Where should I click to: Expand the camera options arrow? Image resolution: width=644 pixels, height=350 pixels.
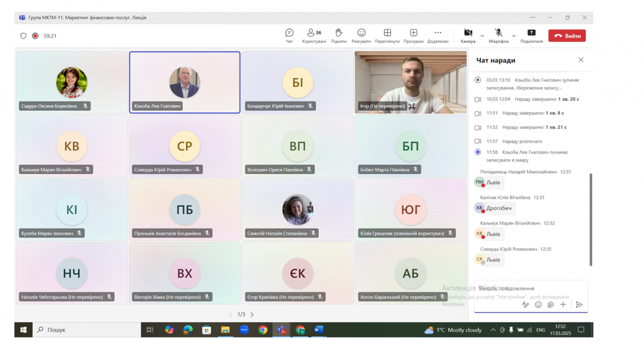(482, 36)
